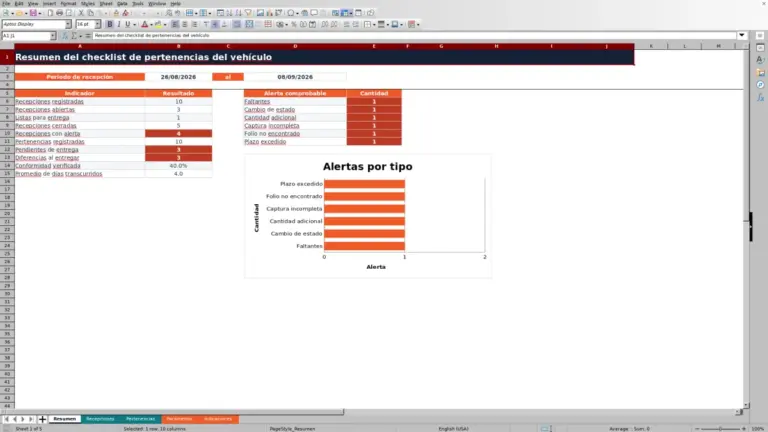Open sidebar Styles panel icon
Image resolution: width=768 pixels, height=432 pixels.
(x=760, y=60)
